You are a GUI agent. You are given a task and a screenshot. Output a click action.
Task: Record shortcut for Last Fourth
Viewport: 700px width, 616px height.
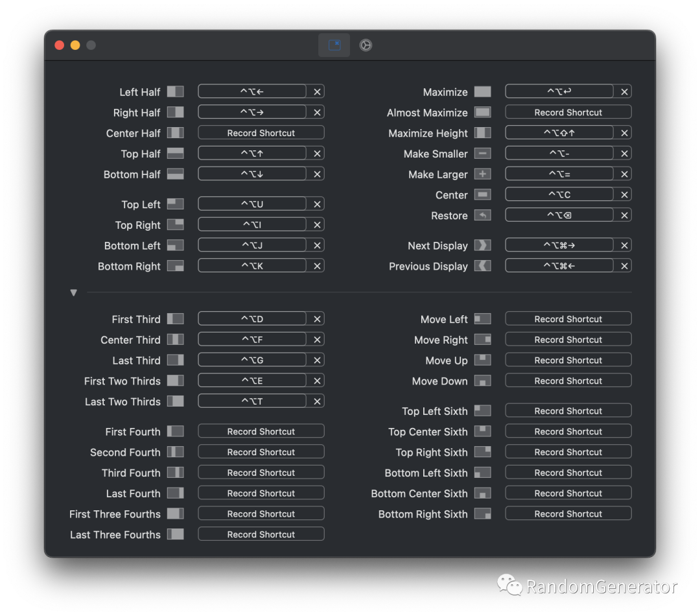tap(261, 493)
